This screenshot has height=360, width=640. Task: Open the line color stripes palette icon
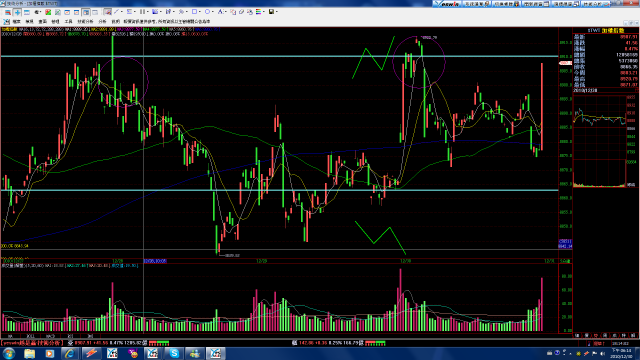(x=258, y=12)
